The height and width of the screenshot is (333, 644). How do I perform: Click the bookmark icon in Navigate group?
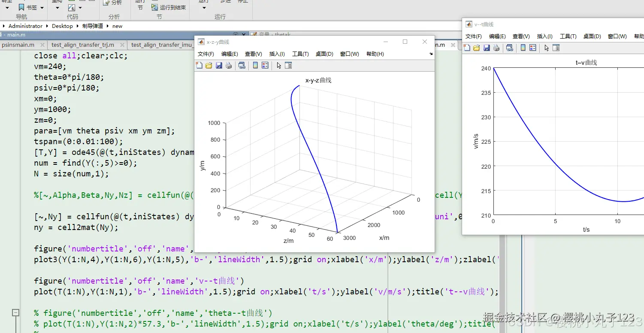(x=21, y=7)
